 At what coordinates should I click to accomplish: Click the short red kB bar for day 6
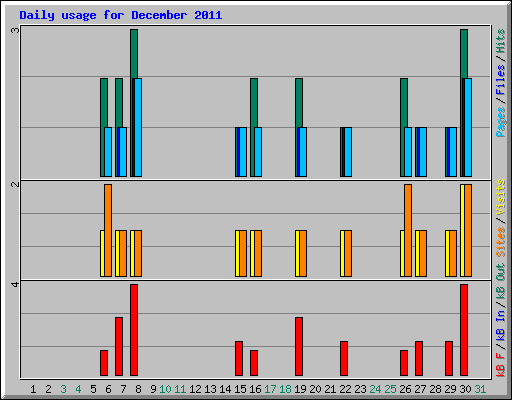104,363
